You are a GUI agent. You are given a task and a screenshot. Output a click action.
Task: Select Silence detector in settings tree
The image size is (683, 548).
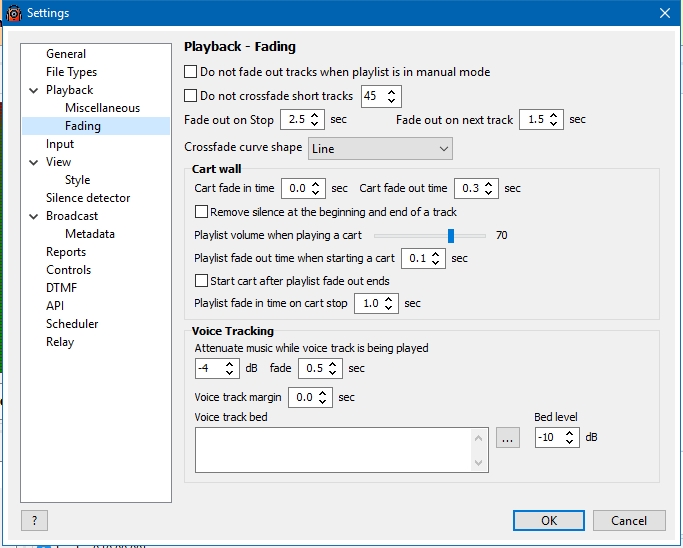coord(88,198)
